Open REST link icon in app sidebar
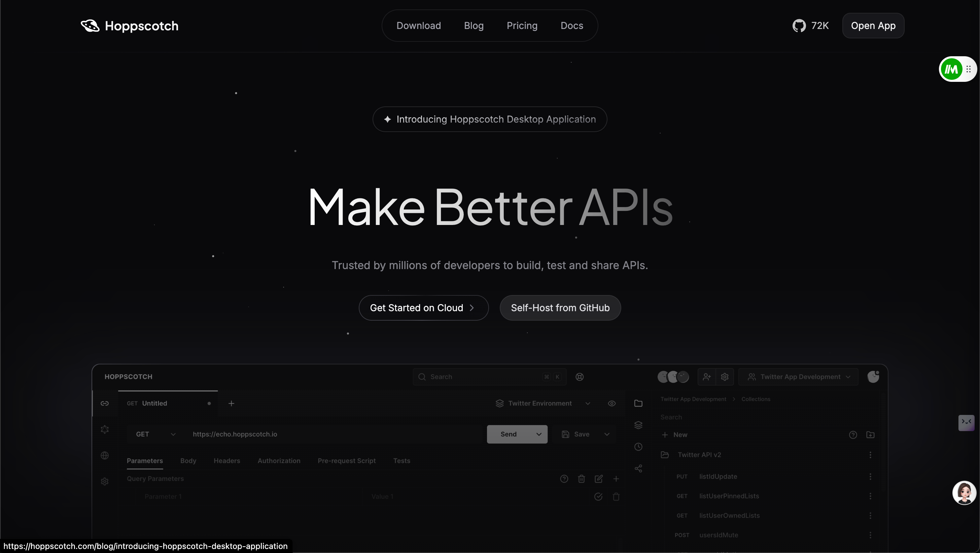 point(105,403)
